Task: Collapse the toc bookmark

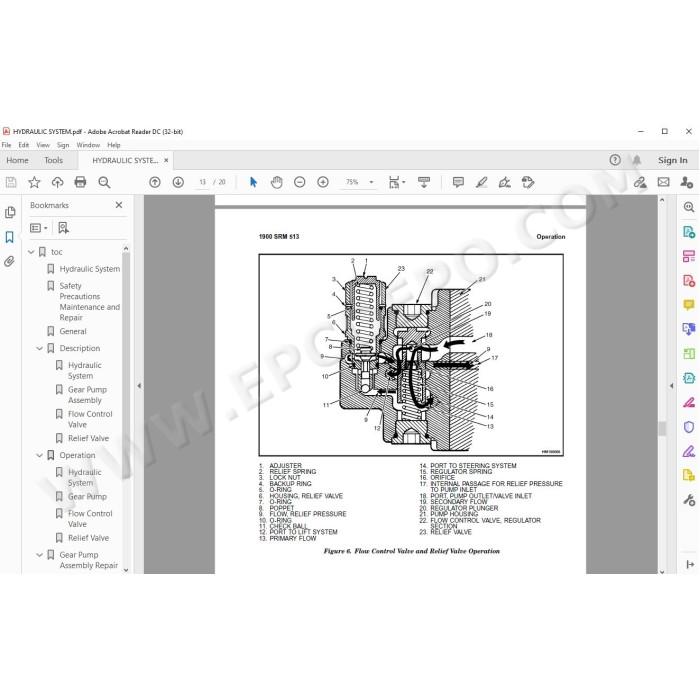Action: 31,252
